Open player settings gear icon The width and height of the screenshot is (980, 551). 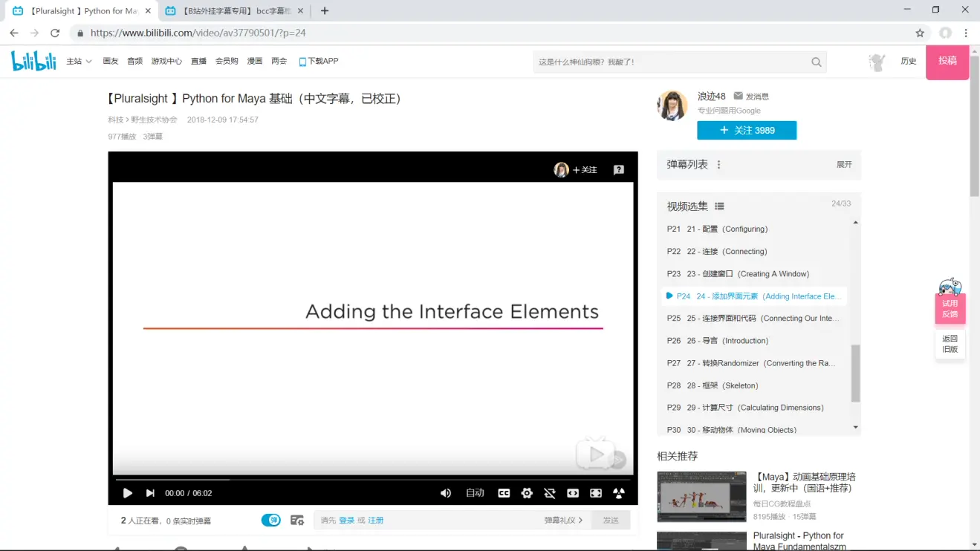click(x=527, y=493)
